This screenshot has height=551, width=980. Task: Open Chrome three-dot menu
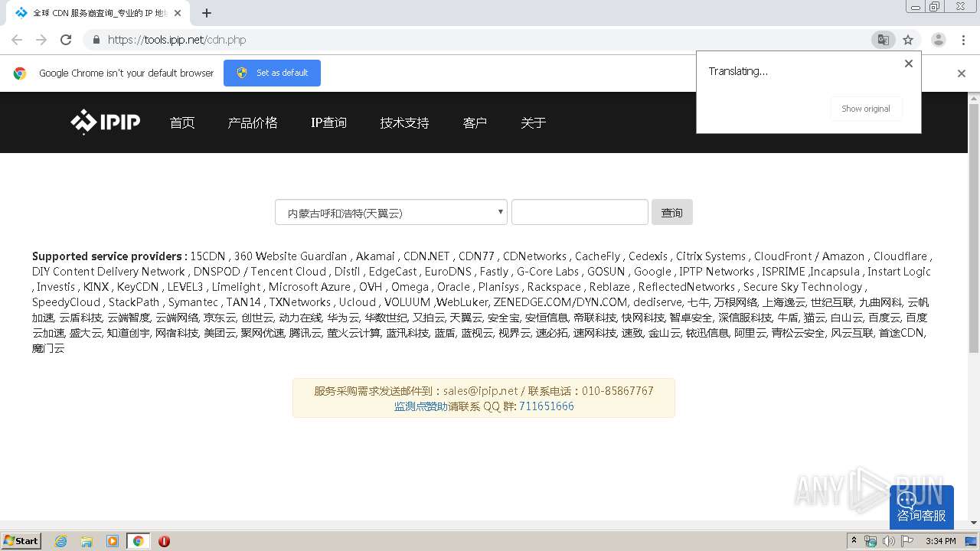963,40
